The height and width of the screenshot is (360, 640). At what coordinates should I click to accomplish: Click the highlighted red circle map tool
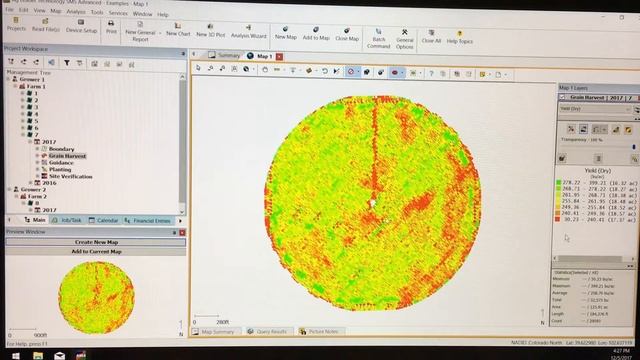pyautogui.click(x=351, y=72)
